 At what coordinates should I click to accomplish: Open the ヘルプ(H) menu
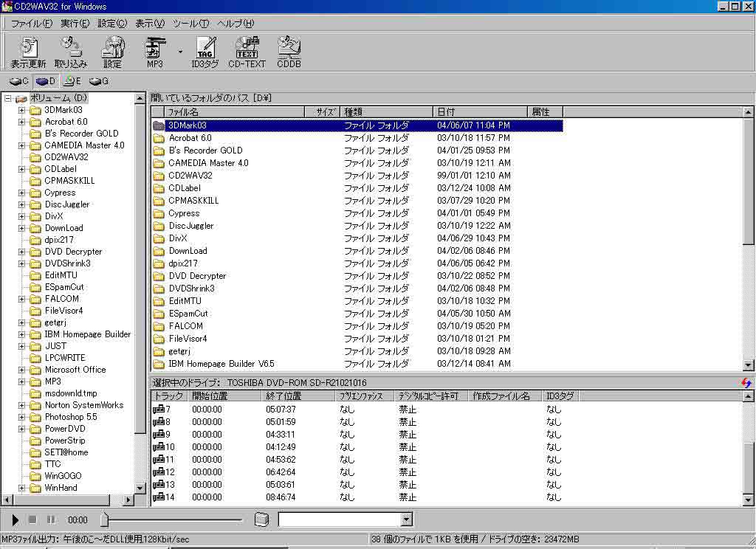click(236, 23)
